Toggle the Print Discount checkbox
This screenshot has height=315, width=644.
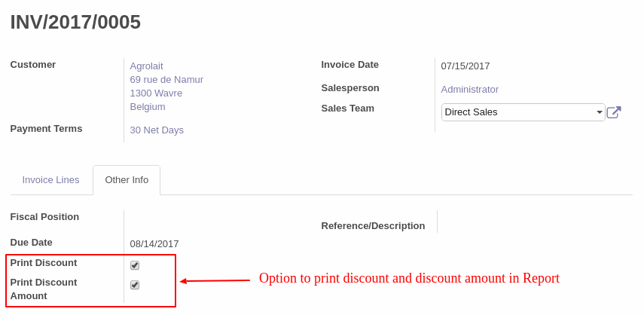135,265
